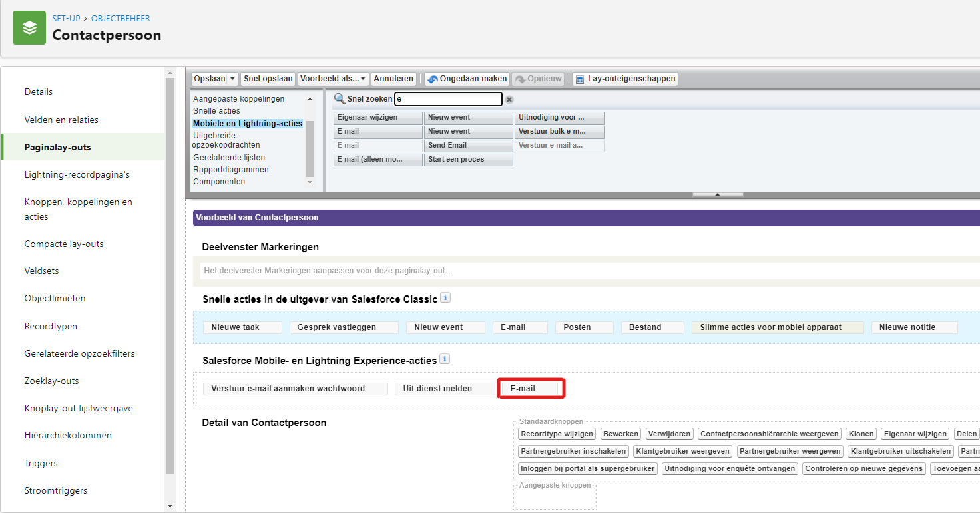Click info icon next to Lightning Experience-acties heading
Image resolution: width=980 pixels, height=513 pixels.
pyautogui.click(x=445, y=359)
